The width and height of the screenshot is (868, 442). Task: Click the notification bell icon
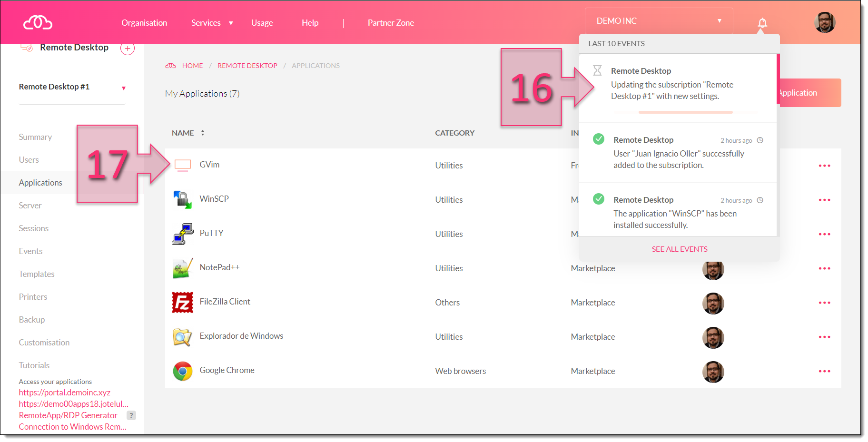click(x=762, y=23)
